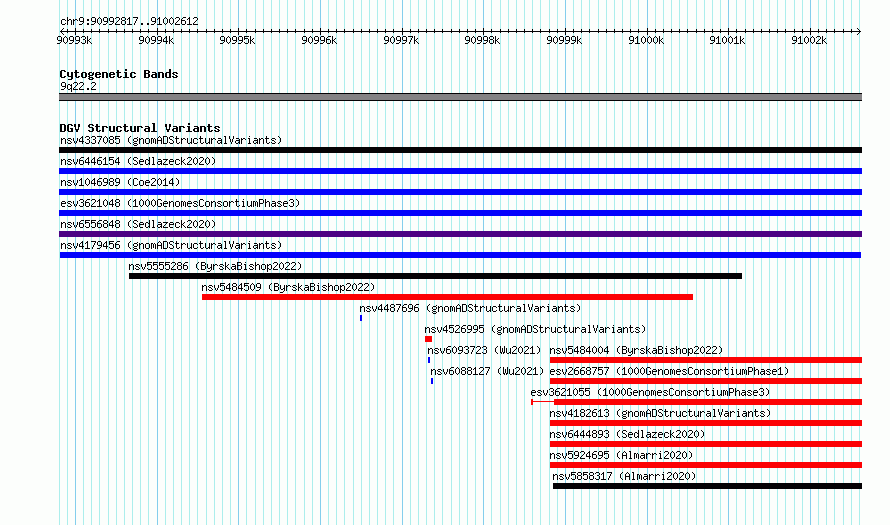Click the small red nsv4526995 block
Image resolution: width=890 pixels, height=525 pixels.
(429, 339)
